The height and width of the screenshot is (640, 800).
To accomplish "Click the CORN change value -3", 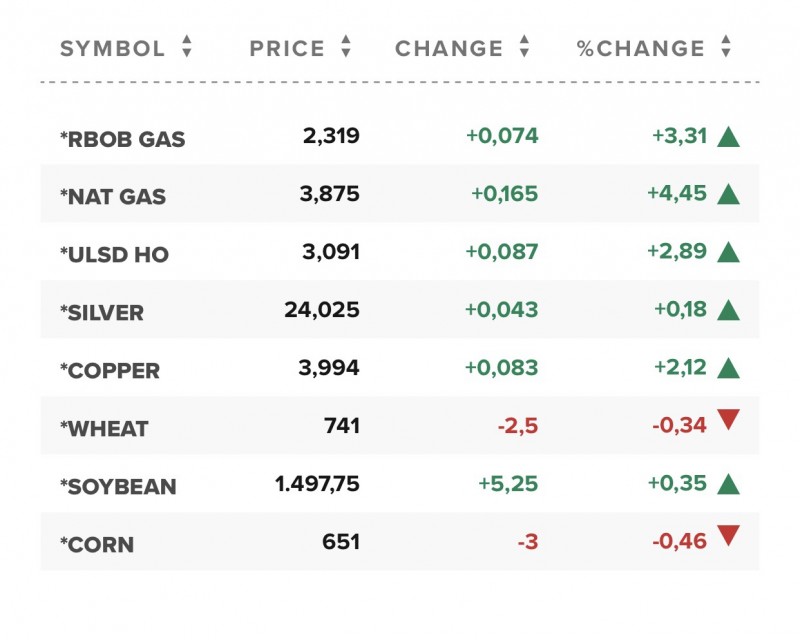I will tap(528, 543).
